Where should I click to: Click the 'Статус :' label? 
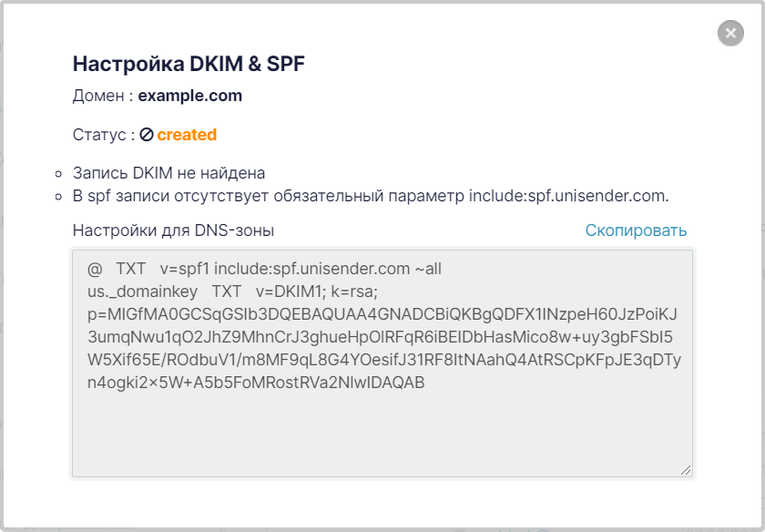click(104, 134)
